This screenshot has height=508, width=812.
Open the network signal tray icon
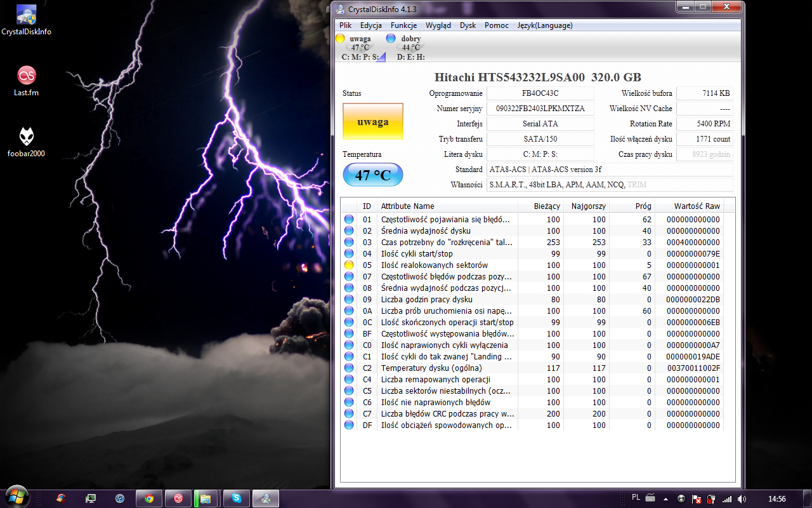[x=727, y=498]
